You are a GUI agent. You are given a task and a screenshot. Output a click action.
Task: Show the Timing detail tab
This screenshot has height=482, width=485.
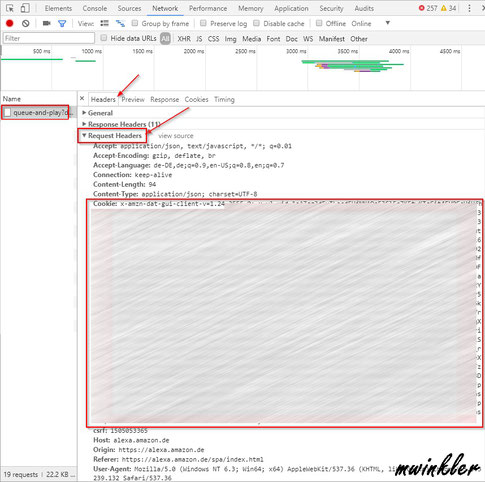(x=224, y=99)
